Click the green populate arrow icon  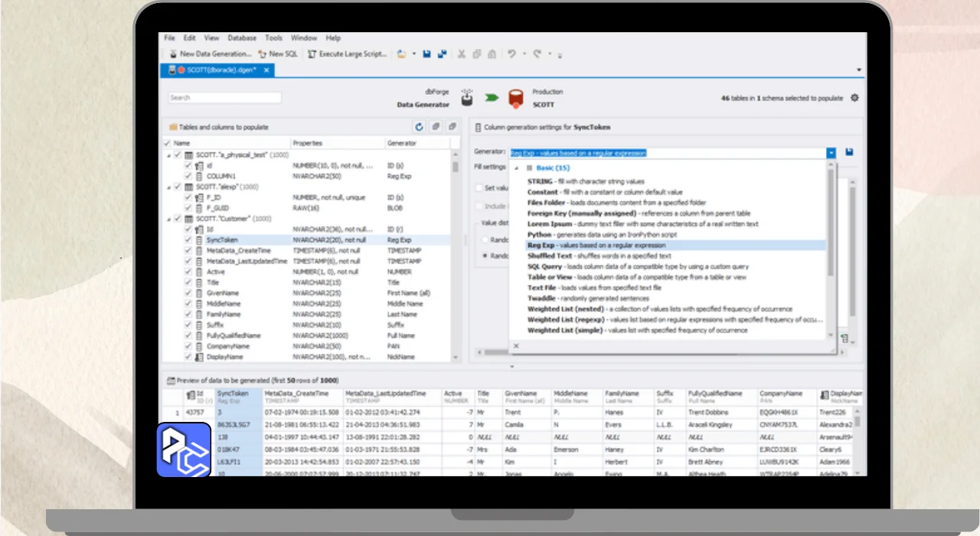[x=491, y=98]
